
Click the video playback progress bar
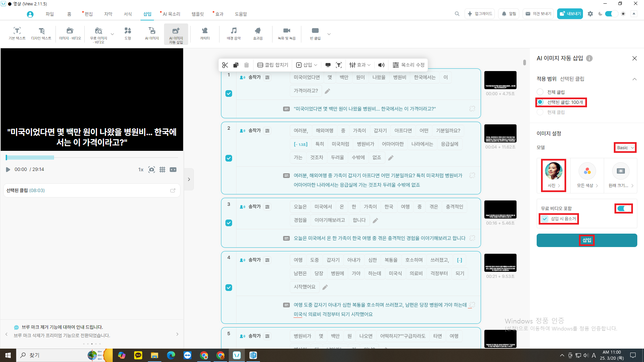click(92, 158)
